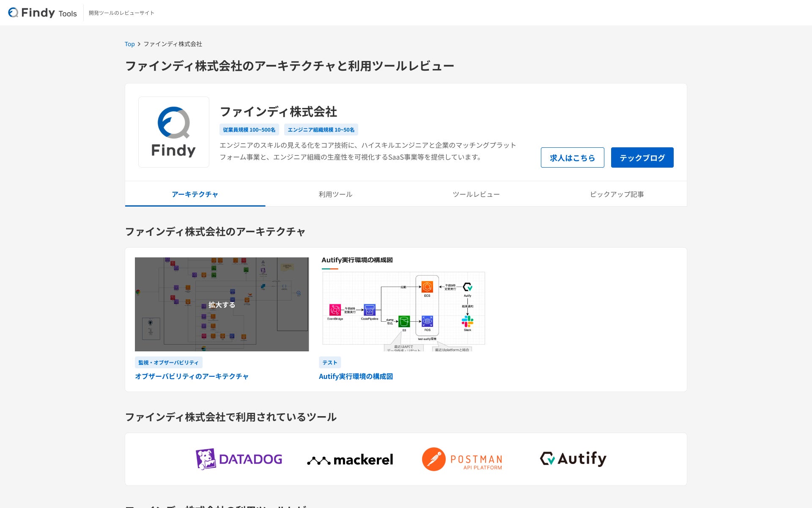Viewport: 812px width, 508px height.
Task: Click the 従業員規模 100~500名 badge
Action: (x=249, y=130)
